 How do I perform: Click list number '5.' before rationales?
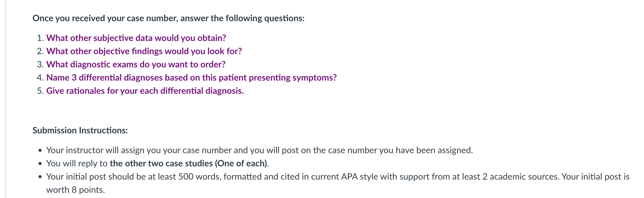[x=40, y=91]
